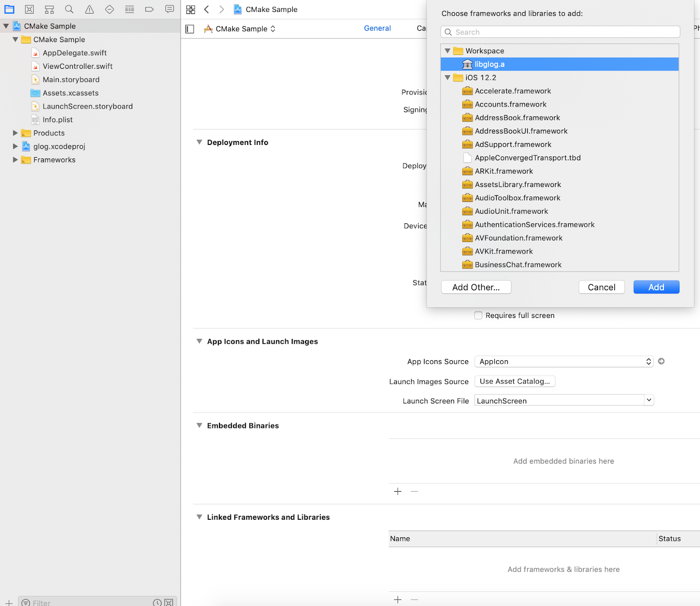700x606 pixels.
Task: Select AppleConvergedTransport.tbd file
Action: [x=560, y=158]
